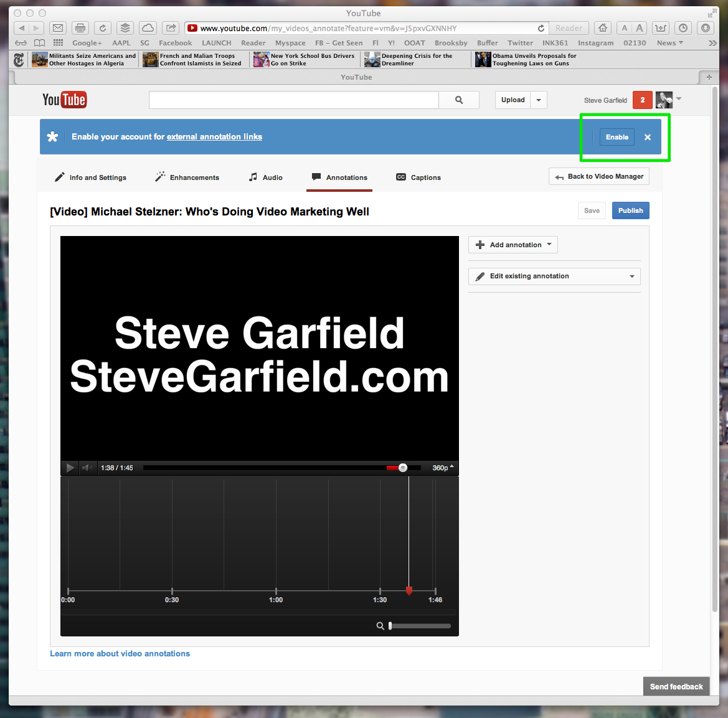Click the YouTube search field

coord(293,100)
